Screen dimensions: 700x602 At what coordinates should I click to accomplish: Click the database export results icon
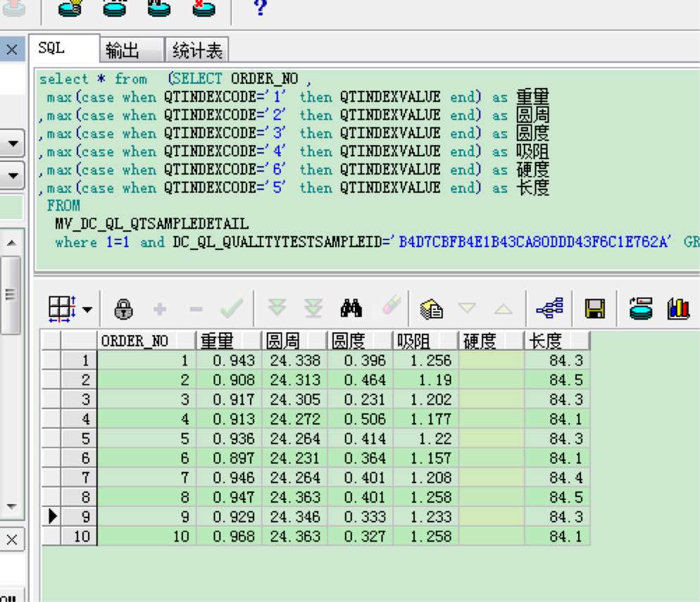(x=641, y=308)
